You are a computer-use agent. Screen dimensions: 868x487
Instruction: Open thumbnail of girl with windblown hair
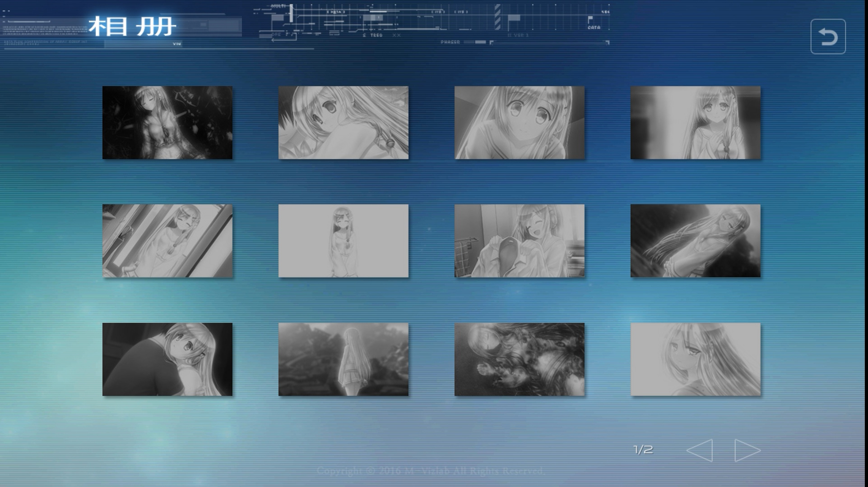coord(696,241)
